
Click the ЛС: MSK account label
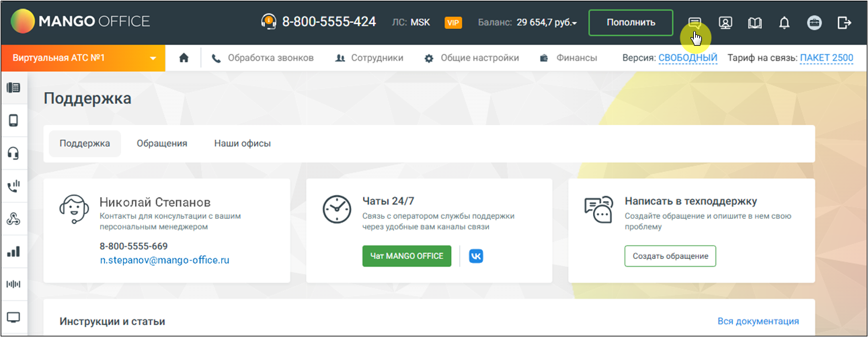click(x=411, y=22)
